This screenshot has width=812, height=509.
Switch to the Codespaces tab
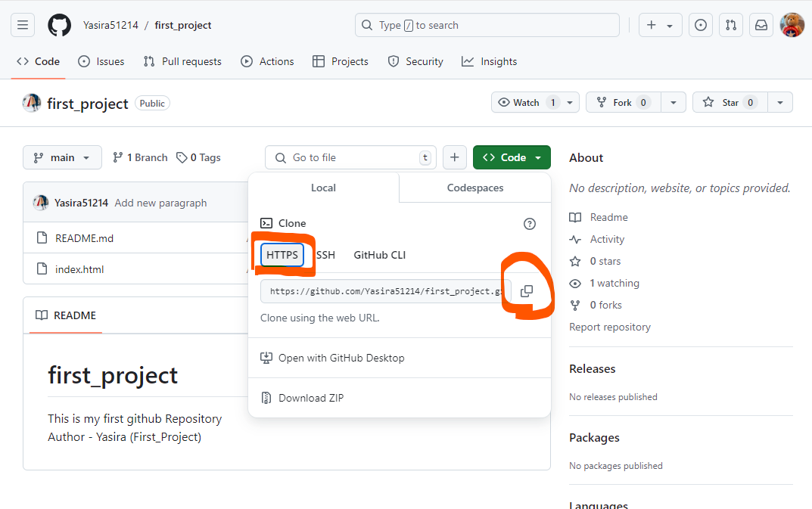tap(475, 188)
